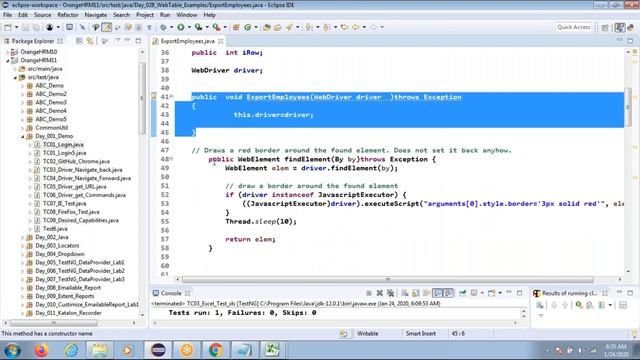Toggle Show Whitespace Characters pilcrow
Screen dimensions: 640x360
(149, 27)
